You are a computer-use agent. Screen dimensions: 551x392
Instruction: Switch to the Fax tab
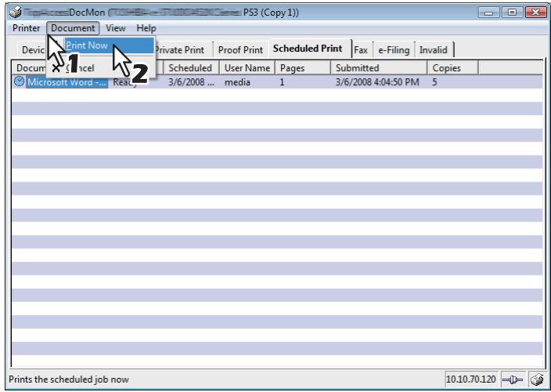361,50
